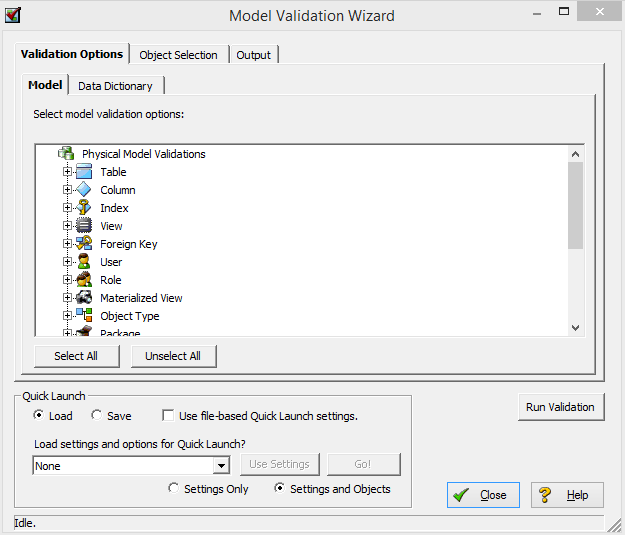
Task: Click the Unselect All button
Action: 173,356
